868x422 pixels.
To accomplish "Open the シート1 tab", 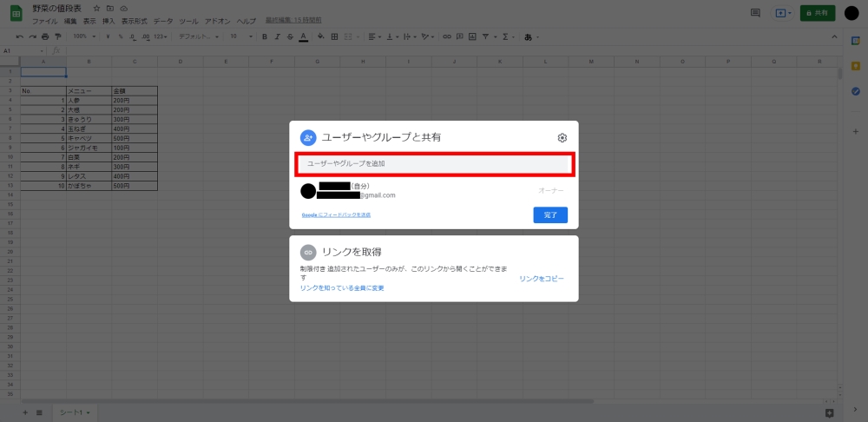I will (x=75, y=412).
